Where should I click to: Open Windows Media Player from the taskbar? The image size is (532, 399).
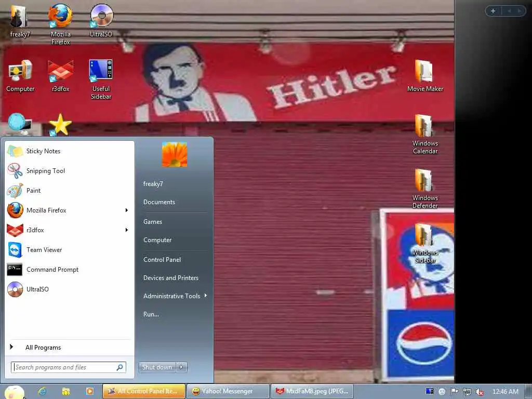[89, 392]
